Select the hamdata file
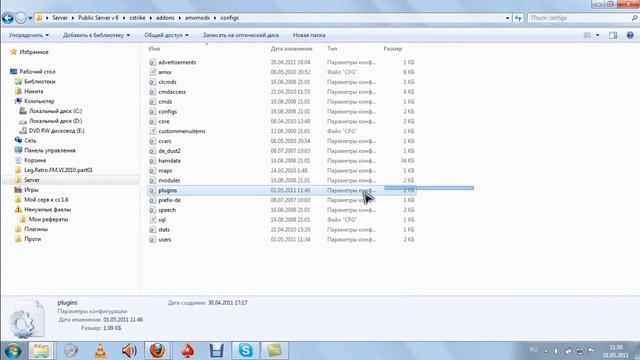 click(169, 161)
